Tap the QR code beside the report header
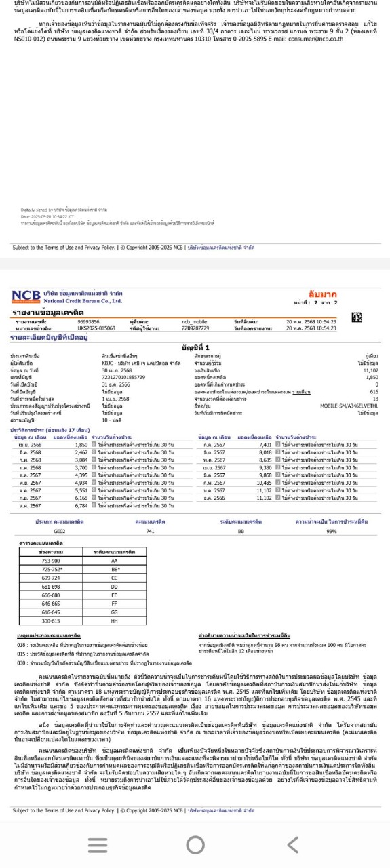This screenshot has height=868, width=390. (357, 317)
